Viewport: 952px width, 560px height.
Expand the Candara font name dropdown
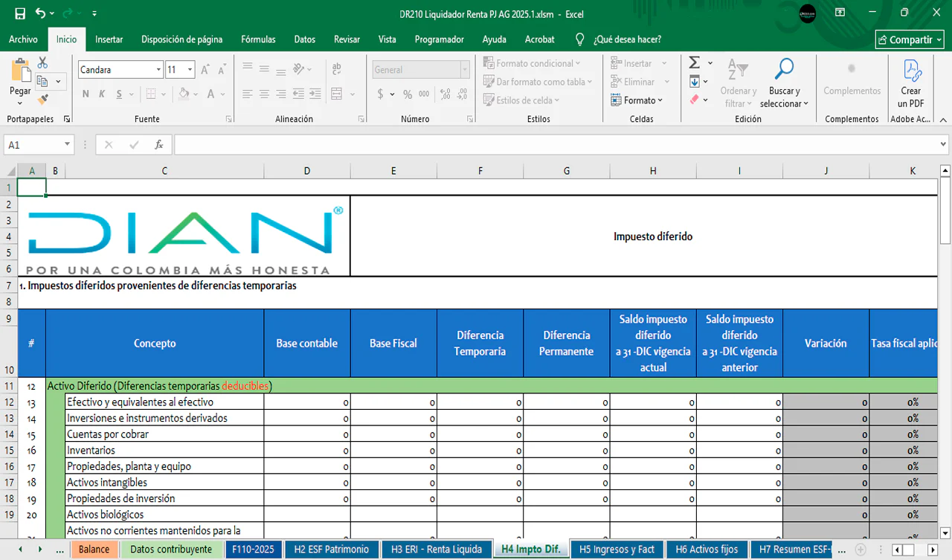(x=158, y=70)
